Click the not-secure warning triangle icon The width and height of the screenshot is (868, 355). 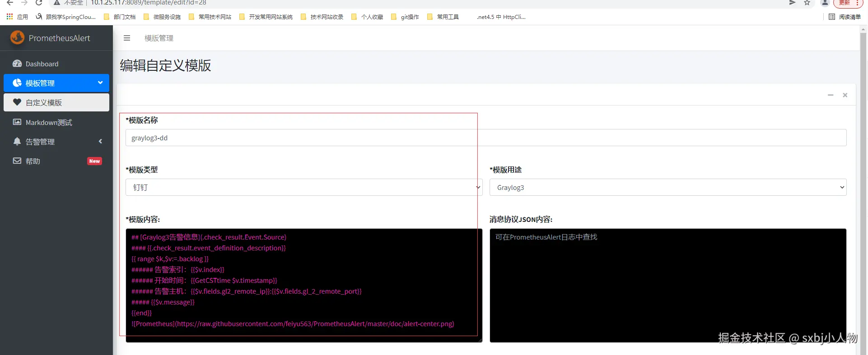[x=57, y=3]
